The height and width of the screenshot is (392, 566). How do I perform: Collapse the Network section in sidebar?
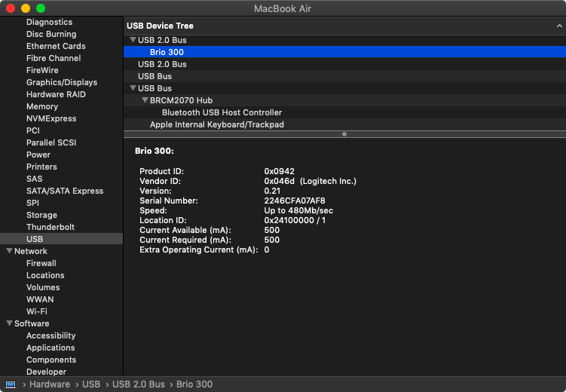click(x=9, y=250)
